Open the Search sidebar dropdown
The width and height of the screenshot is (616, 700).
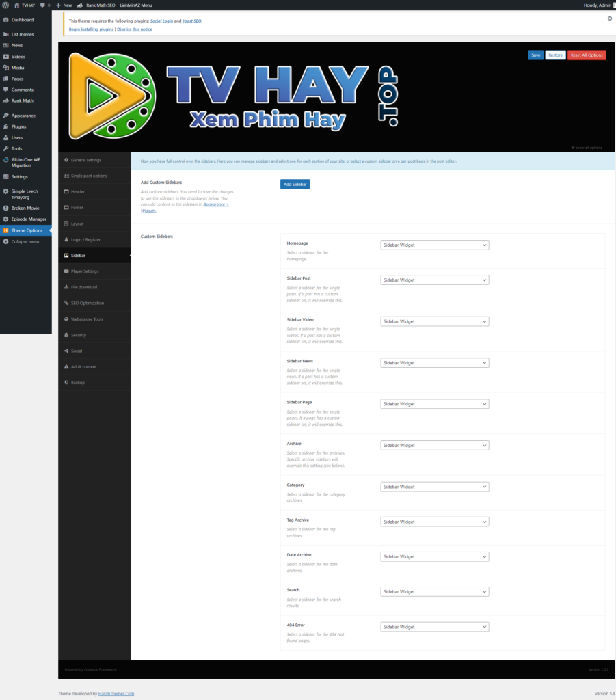[434, 592]
